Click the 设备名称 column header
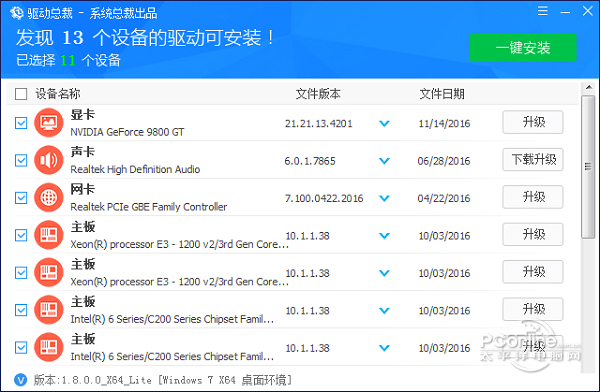 pos(58,94)
